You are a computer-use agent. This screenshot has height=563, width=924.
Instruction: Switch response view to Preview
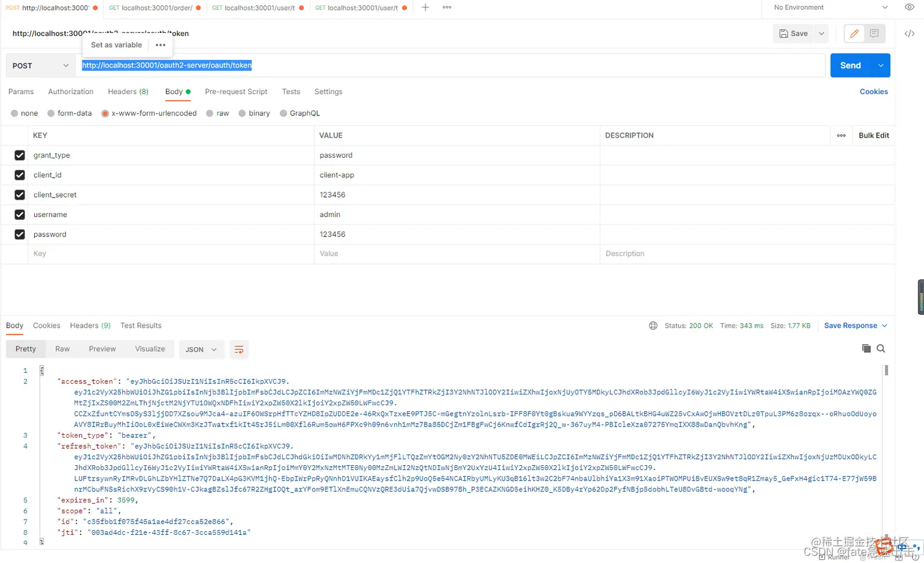click(x=102, y=349)
